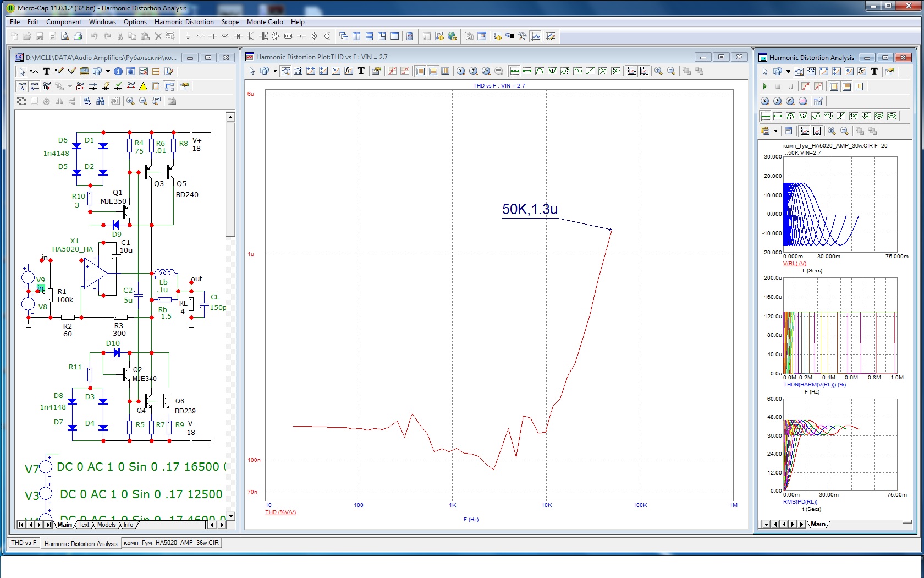The width and height of the screenshot is (924, 578).
Task: Click the Zoom Out icon in the schematic toolbar
Action: (x=143, y=101)
